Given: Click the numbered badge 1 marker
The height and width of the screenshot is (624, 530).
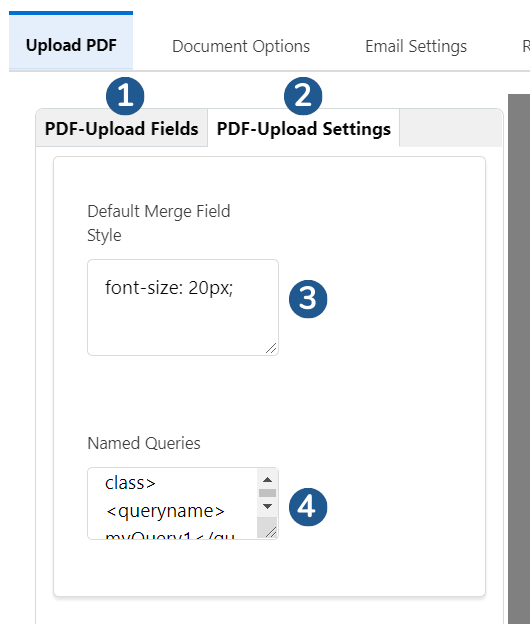Looking at the screenshot, I should click(125, 96).
